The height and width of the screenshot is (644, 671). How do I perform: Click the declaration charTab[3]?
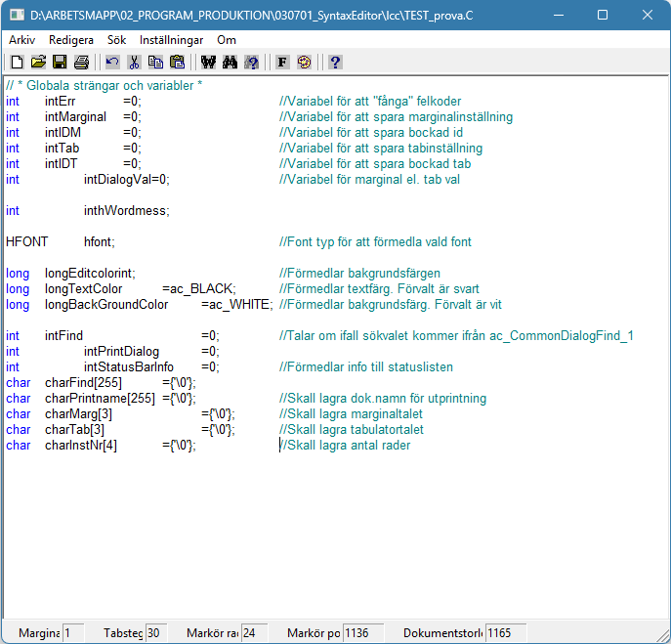point(74,429)
